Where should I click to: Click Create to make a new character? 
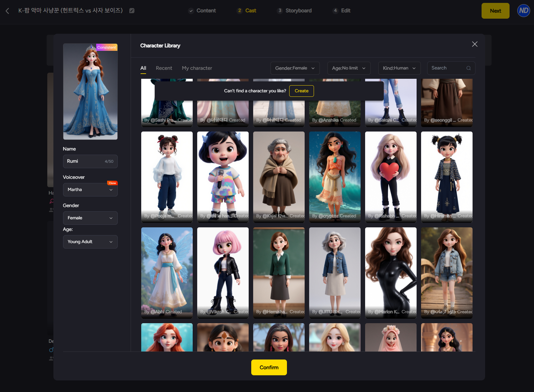[301, 91]
